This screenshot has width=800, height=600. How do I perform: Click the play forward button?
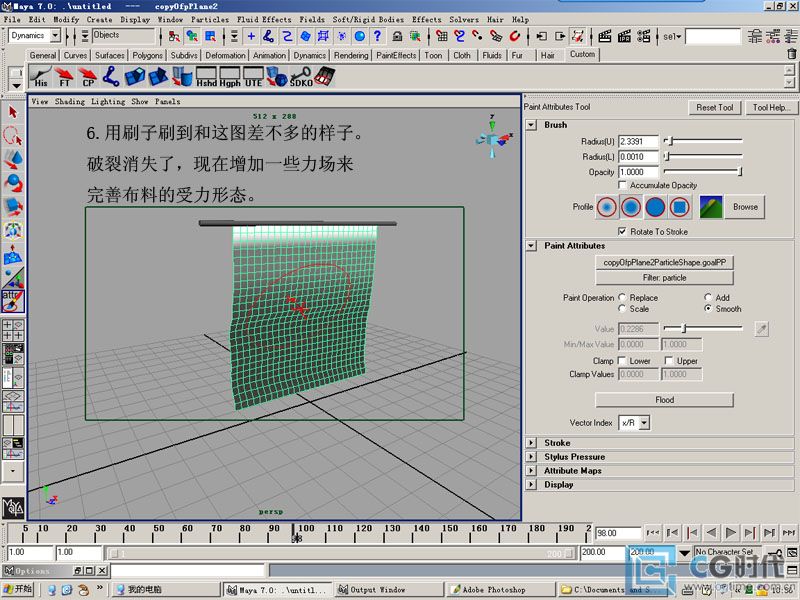[731, 533]
